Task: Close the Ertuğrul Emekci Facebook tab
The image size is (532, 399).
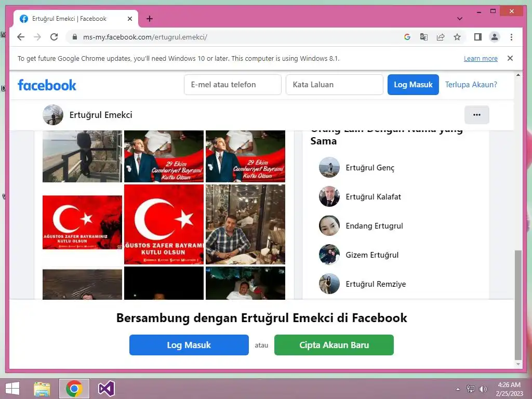Action: pos(129,19)
